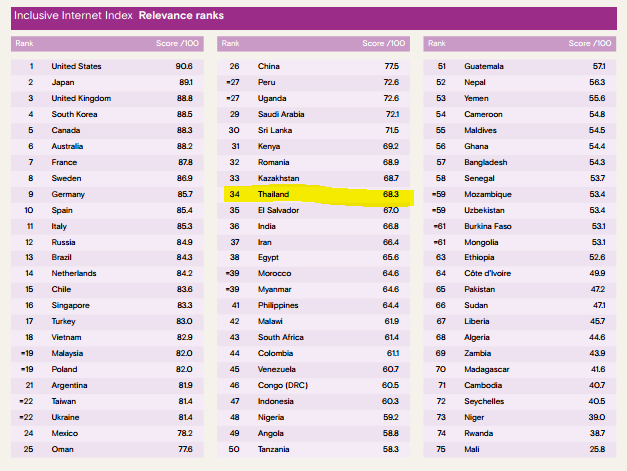
Task: Click Côte d'Ivoire country name
Action: (x=487, y=273)
